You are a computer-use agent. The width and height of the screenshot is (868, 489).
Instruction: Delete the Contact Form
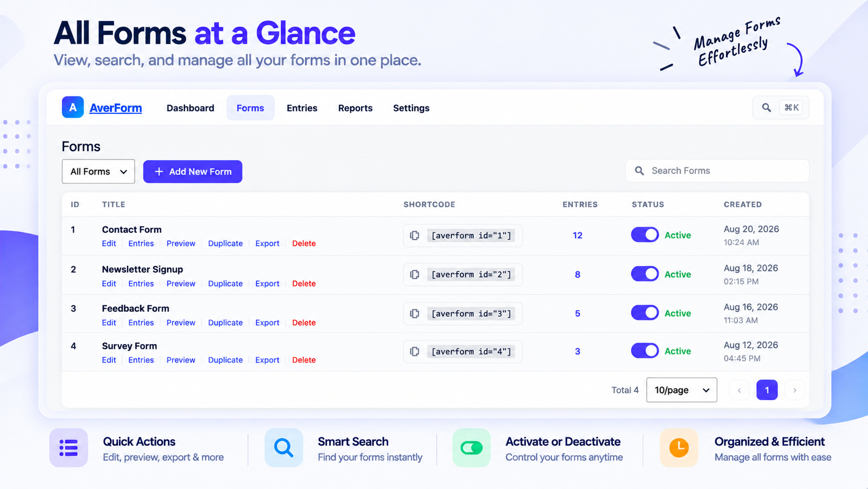[x=304, y=243]
